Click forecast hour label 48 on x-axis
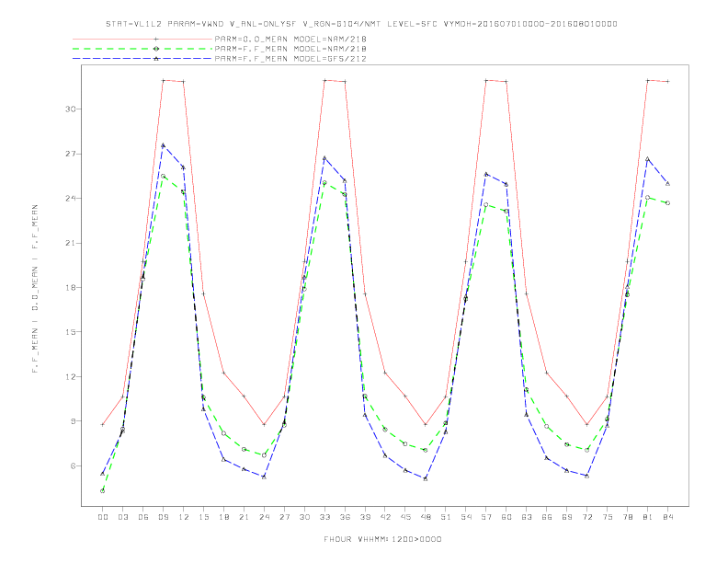This screenshot has height=563, width=728. point(426,517)
